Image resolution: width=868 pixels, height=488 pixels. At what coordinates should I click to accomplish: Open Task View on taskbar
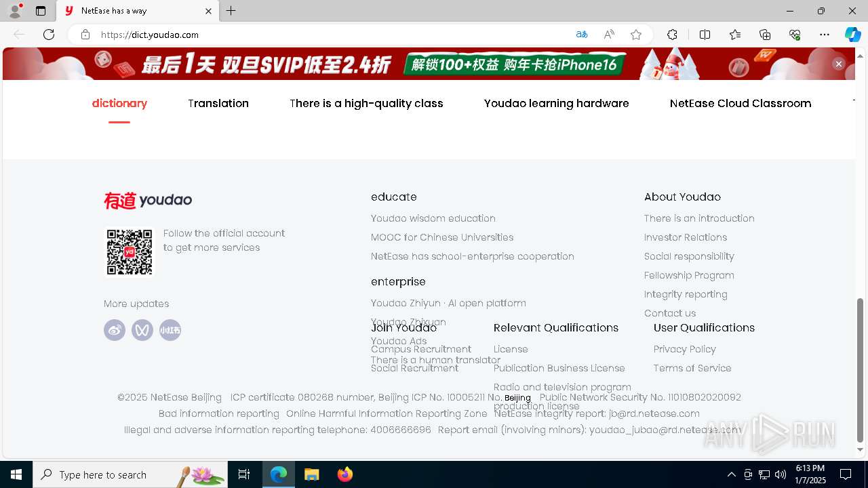[244, 474]
